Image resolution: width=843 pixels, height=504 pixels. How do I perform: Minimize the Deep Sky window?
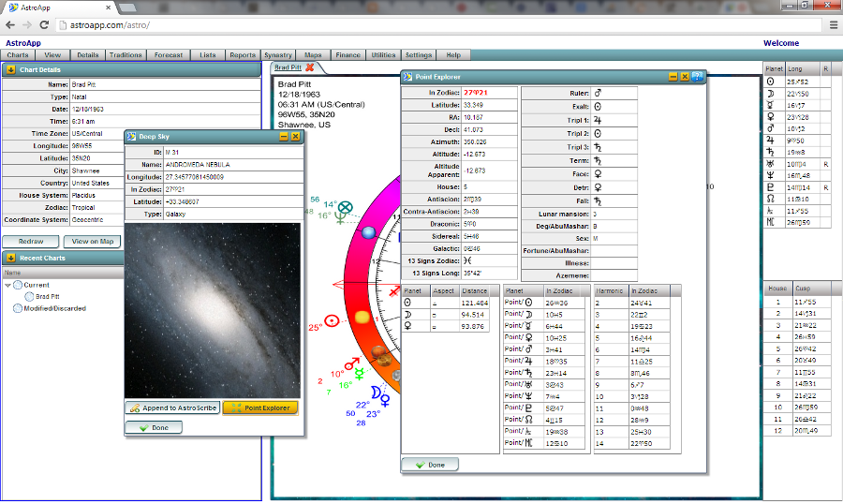point(283,137)
